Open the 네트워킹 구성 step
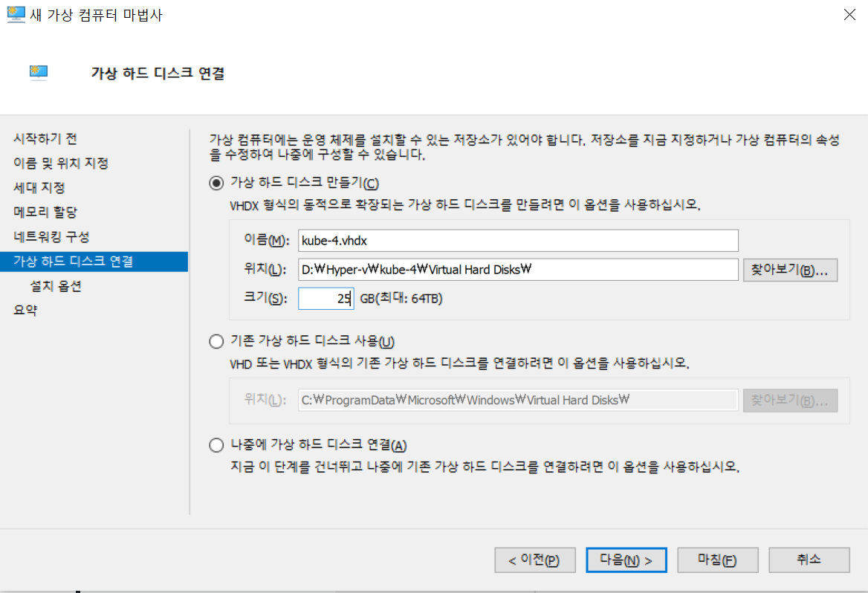 51,236
